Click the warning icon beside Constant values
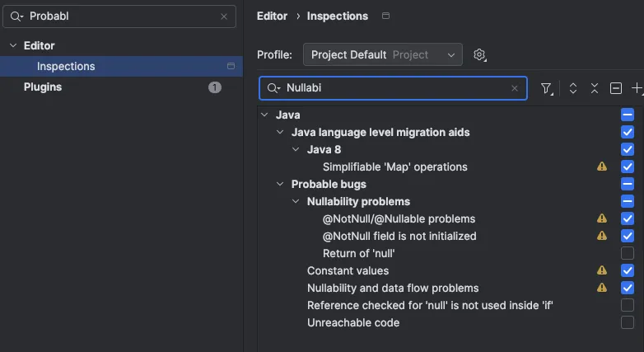 point(602,270)
